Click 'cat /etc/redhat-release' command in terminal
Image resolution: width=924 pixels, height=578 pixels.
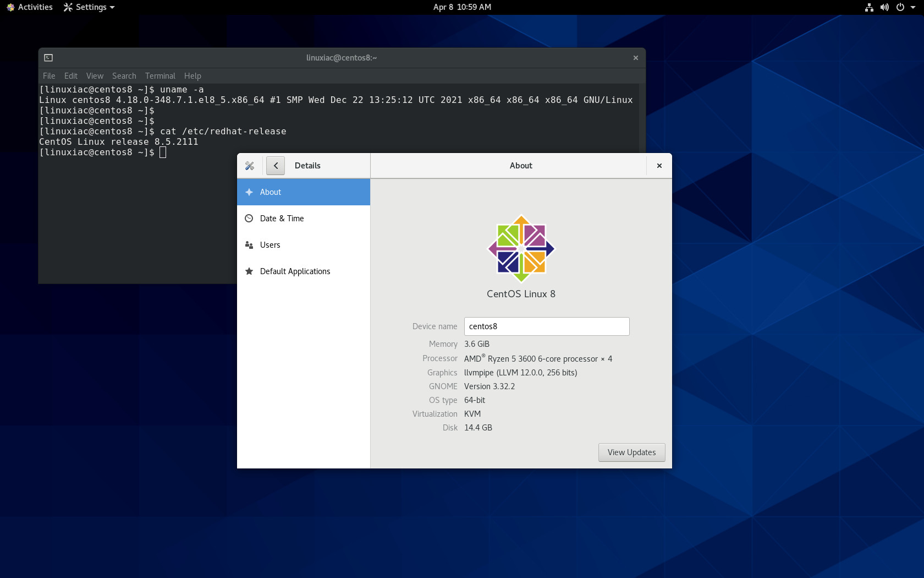point(223,132)
